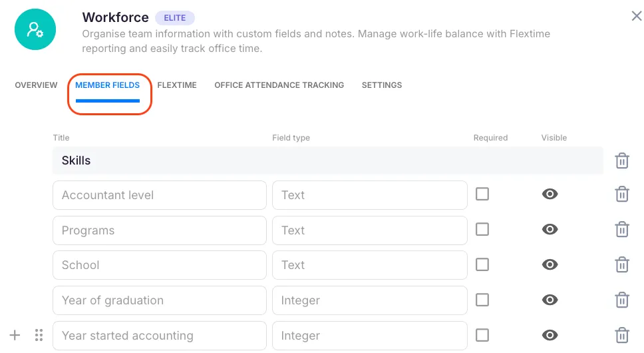Enable Required checkbox for Programs

tap(482, 229)
